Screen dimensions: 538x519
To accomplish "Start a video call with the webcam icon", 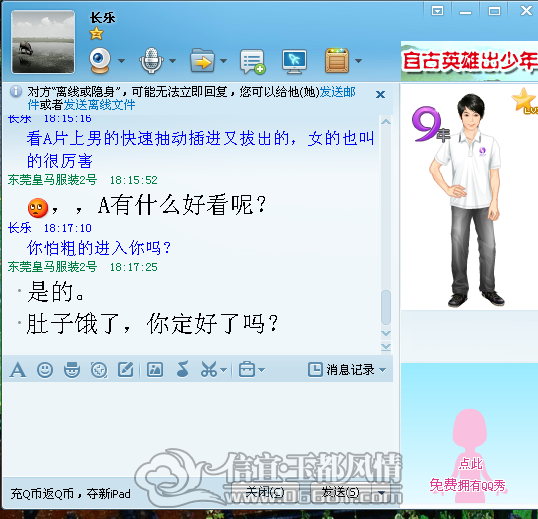I will pyautogui.click(x=100, y=61).
